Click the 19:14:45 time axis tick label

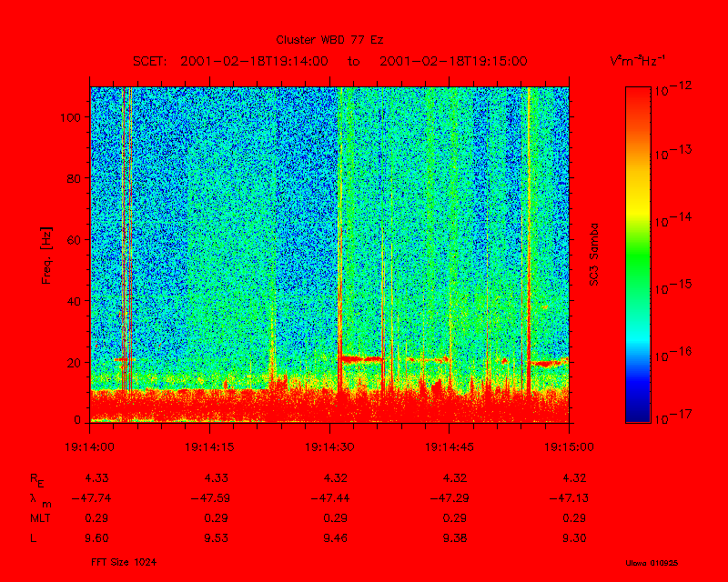tap(450, 446)
